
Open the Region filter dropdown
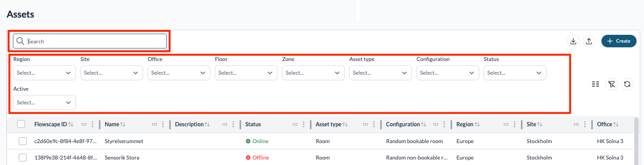click(x=45, y=73)
